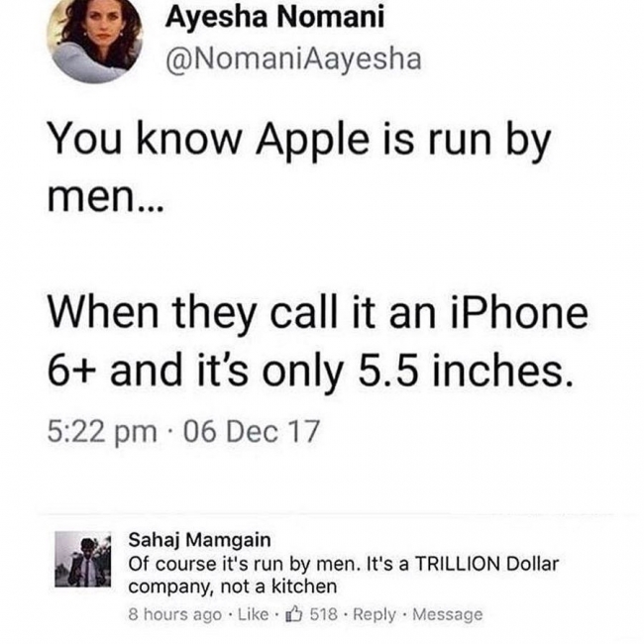Open the '8 hours ago' comment timestamp
The image size is (644, 644).
point(175,615)
